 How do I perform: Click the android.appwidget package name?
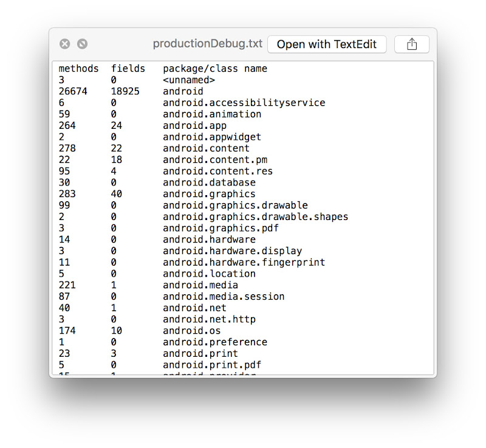tap(211, 137)
